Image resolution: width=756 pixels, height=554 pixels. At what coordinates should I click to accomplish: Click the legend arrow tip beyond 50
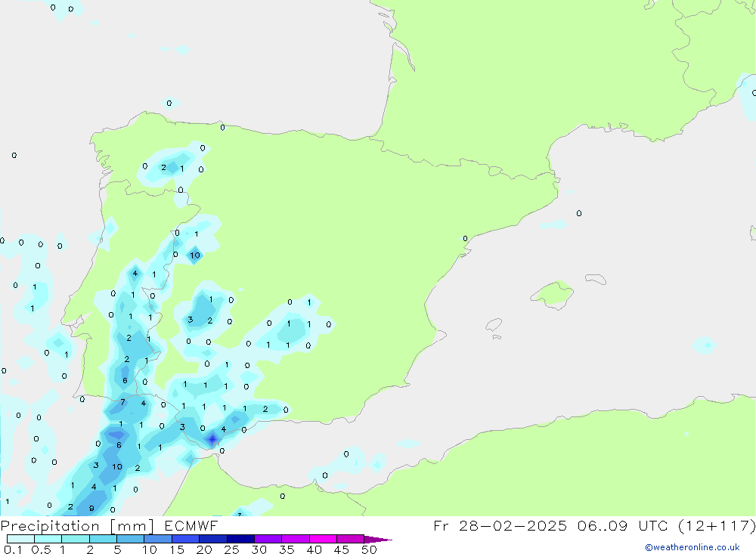point(378,540)
